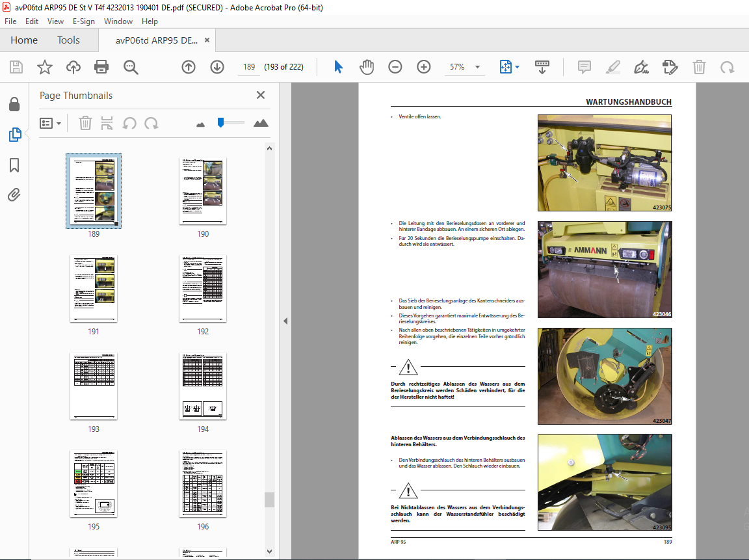Add document to starred with star icon
This screenshot has width=749, height=560.
click(45, 67)
